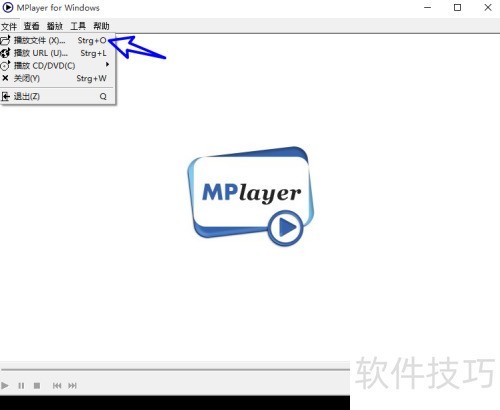
Task: Skip to the next track
Action: [72, 386]
